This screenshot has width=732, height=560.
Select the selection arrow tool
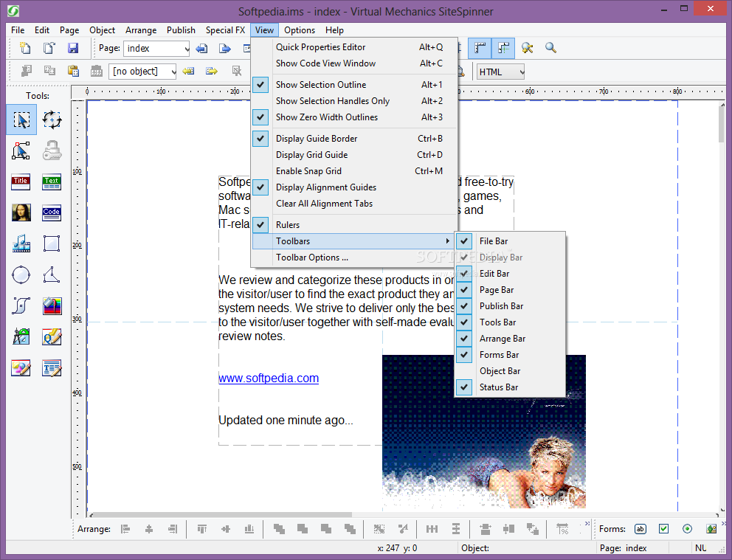pyautogui.click(x=21, y=120)
